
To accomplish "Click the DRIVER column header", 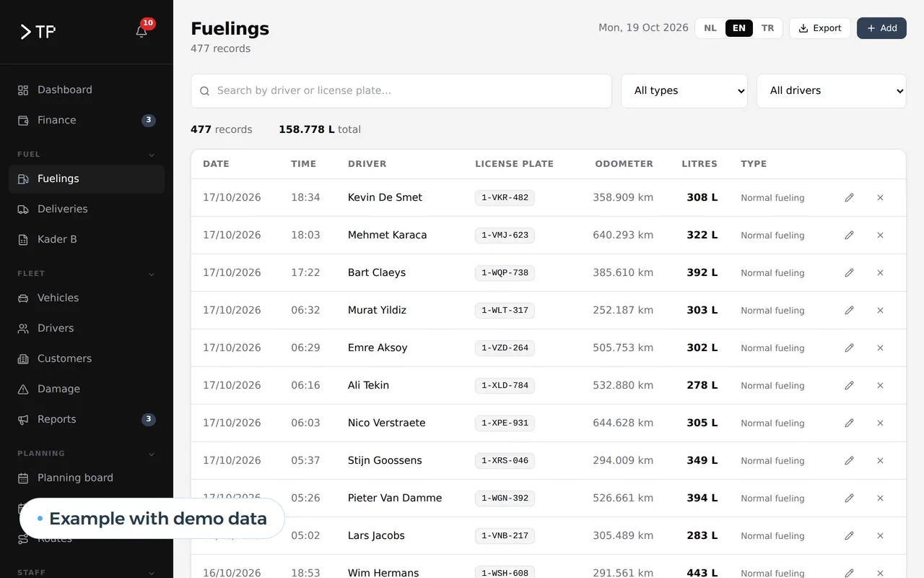I will point(367,164).
